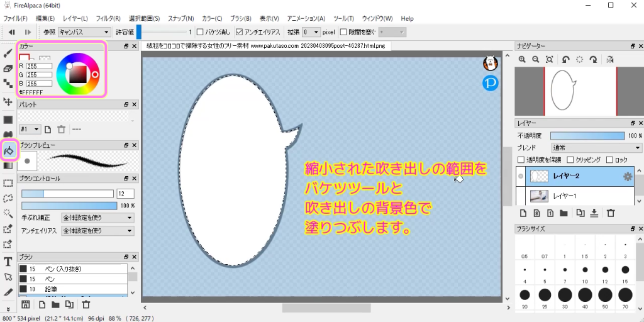Image resolution: width=644 pixels, height=322 pixels.
Task: Open the レイヤー(L) menu
Action: [75, 18]
